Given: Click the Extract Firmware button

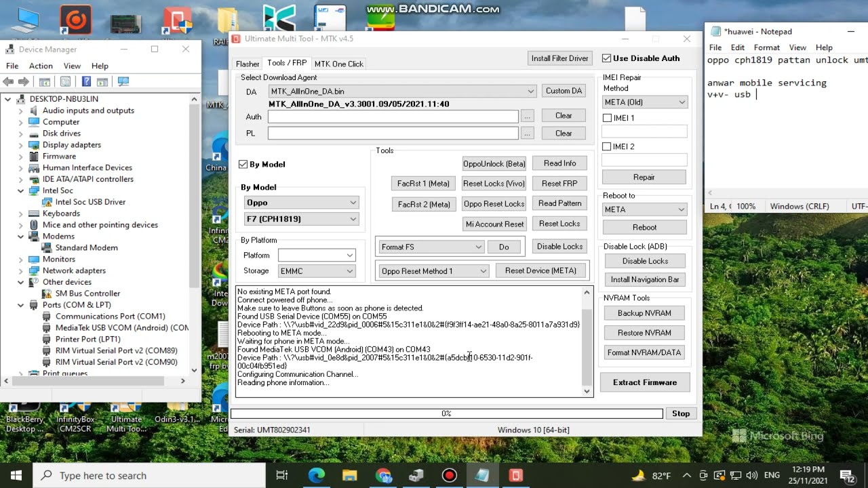Looking at the screenshot, I should tap(645, 382).
